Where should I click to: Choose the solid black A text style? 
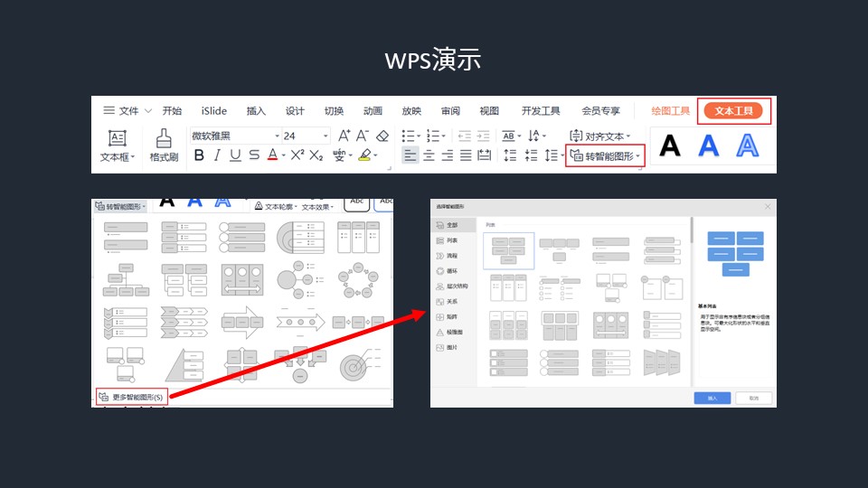670,146
